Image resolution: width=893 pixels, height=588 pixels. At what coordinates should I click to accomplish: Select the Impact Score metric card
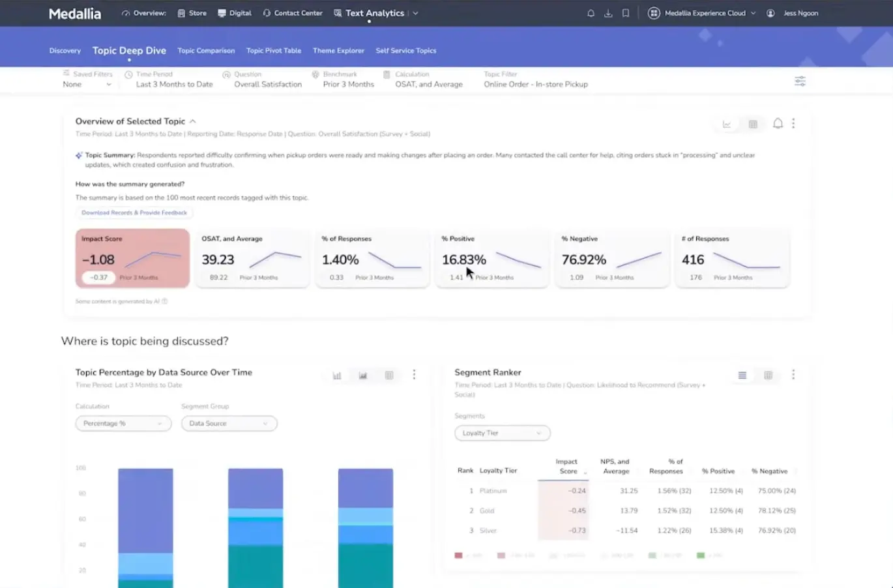pos(132,258)
